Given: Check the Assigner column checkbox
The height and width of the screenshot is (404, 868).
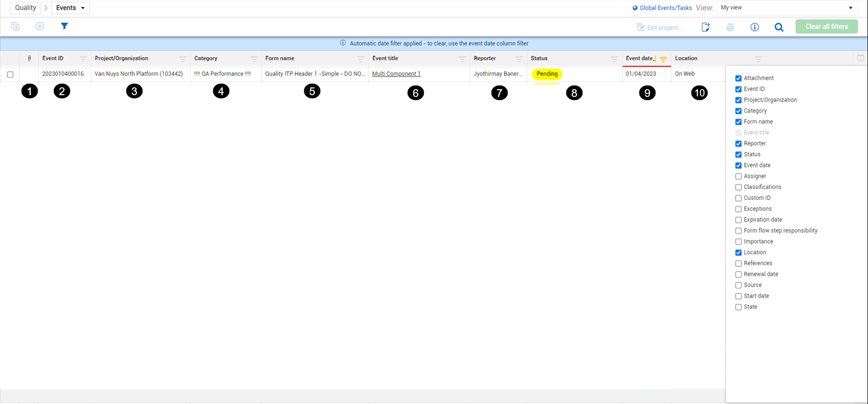Looking at the screenshot, I should [x=738, y=176].
